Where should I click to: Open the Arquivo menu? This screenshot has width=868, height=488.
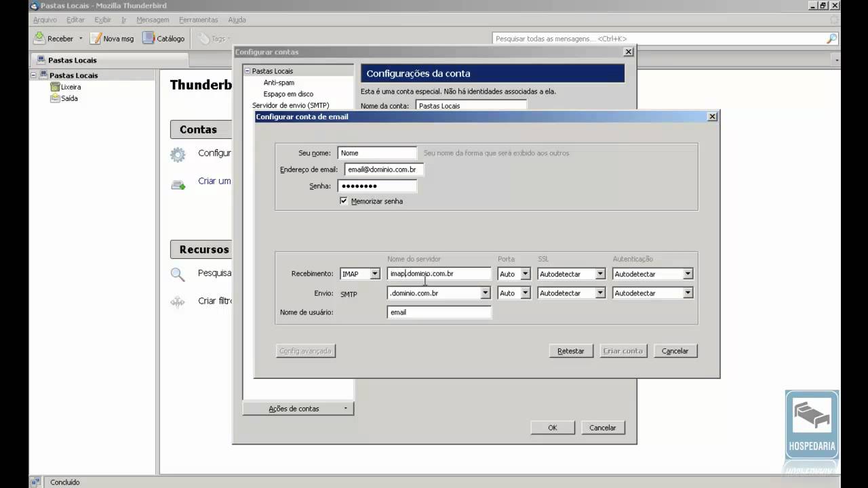pos(45,20)
